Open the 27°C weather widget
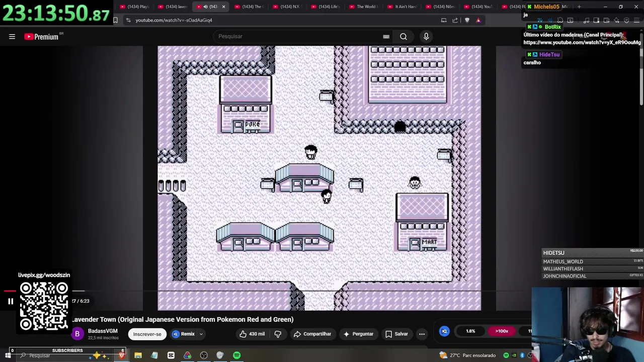Screen dimensions: 644x362 (x=467, y=355)
